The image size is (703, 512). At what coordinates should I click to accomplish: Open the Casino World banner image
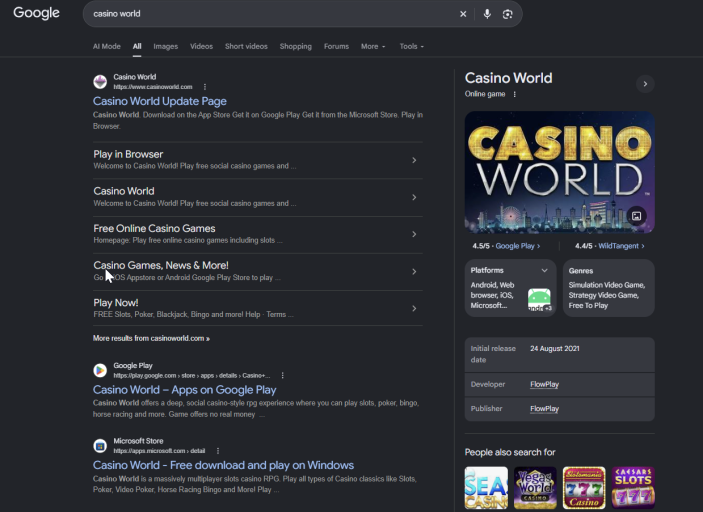560,172
